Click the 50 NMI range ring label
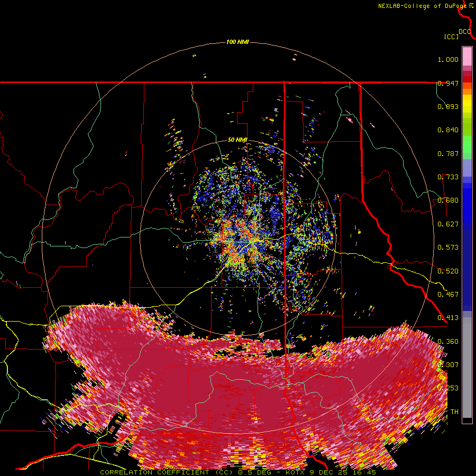 (x=237, y=140)
